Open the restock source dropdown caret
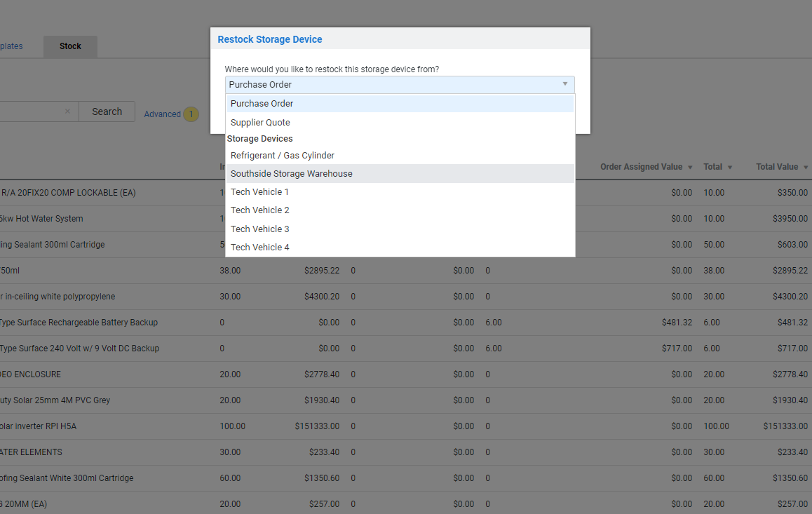Image resolution: width=812 pixels, height=514 pixels. (x=565, y=84)
